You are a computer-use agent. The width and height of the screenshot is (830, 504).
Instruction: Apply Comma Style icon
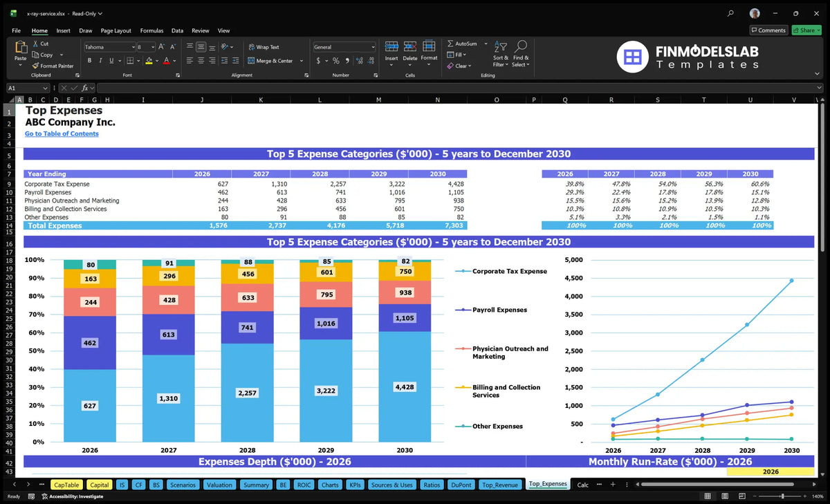coord(347,61)
